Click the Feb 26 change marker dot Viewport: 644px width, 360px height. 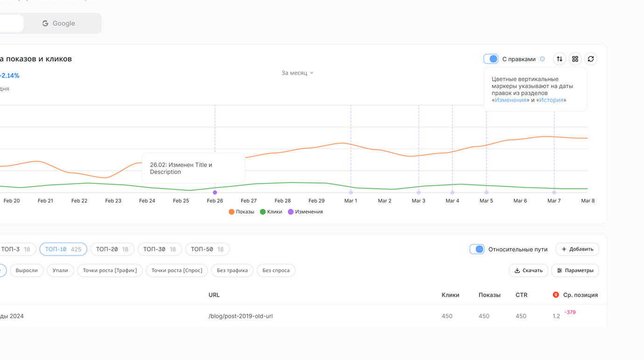coord(215,192)
